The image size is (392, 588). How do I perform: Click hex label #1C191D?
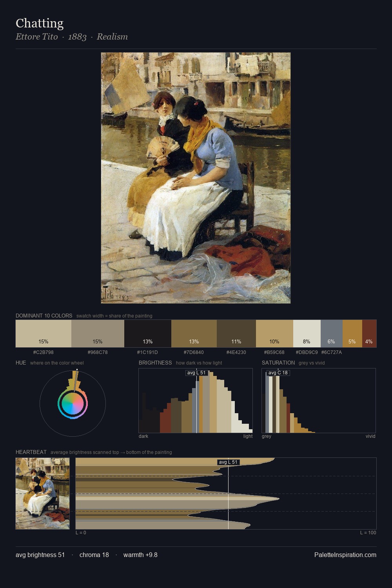147,352
